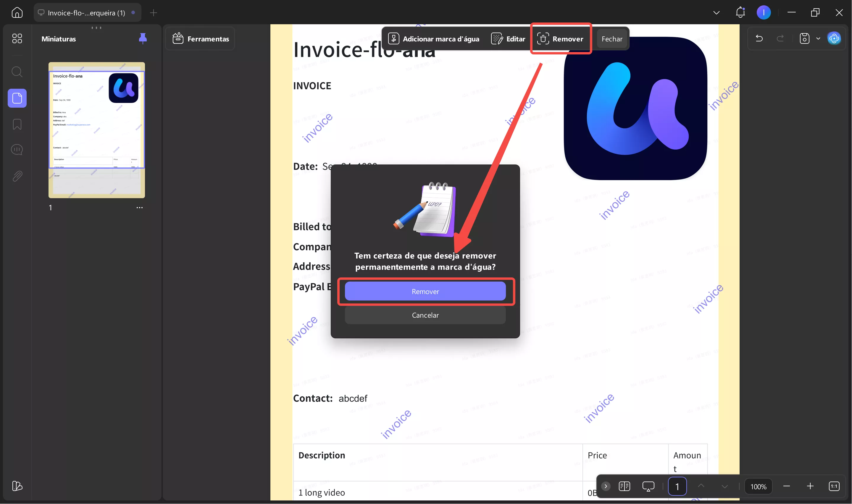Screen dimensions: 852x504
Task: Unpin the Miniaturas panel
Action: [143, 38]
